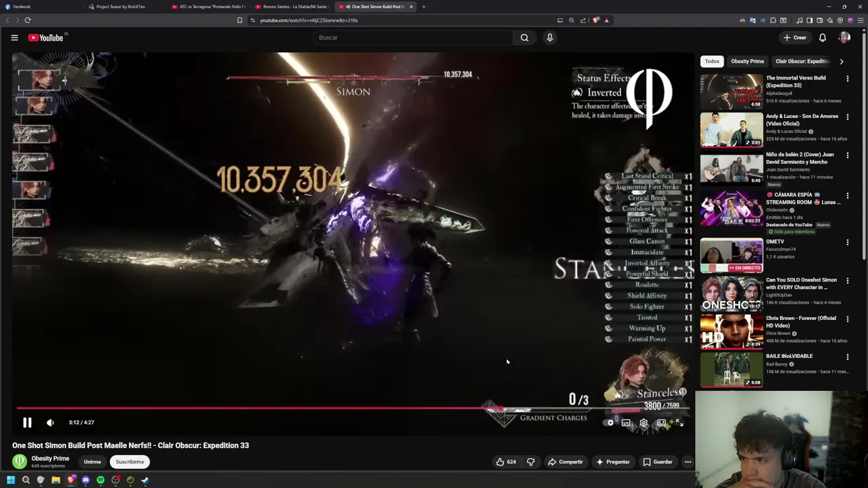868x488 pixels.
Task: Open the Windows Start menu
Action: [x=11, y=481]
